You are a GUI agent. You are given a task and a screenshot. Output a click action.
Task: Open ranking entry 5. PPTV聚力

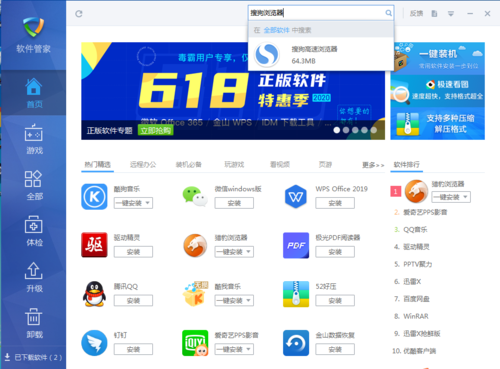pyautogui.click(x=413, y=264)
